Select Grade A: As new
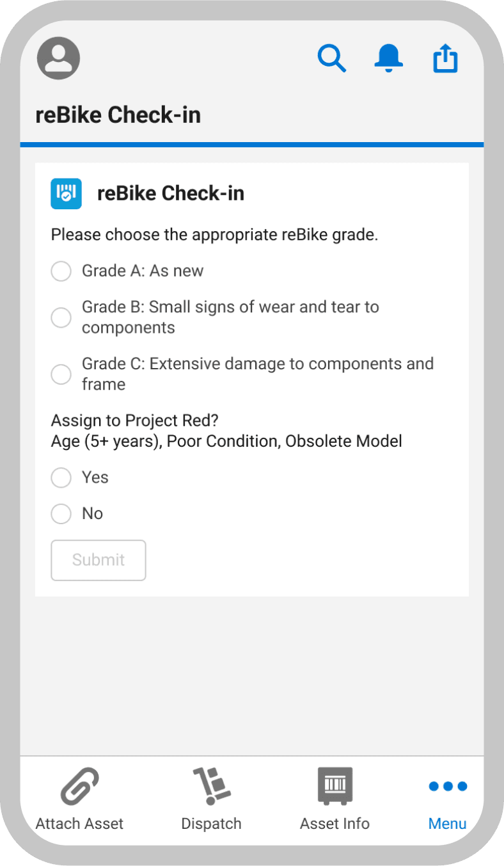The height and width of the screenshot is (866, 504). click(61, 271)
